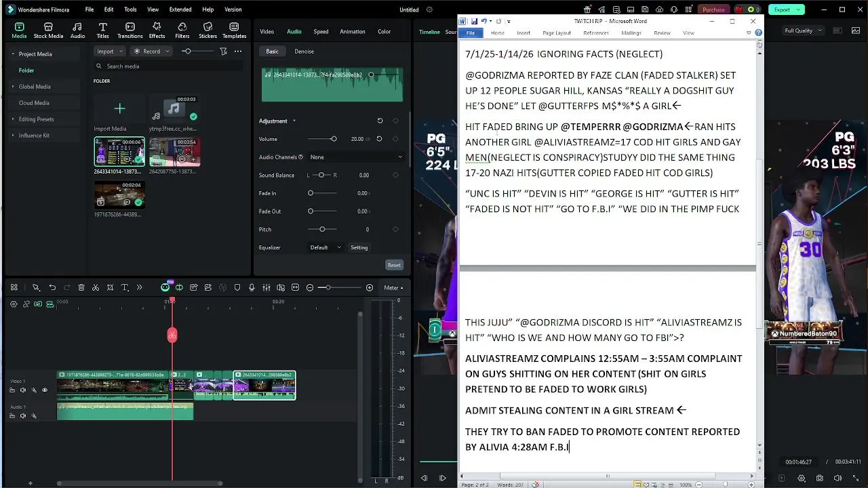Open the media panel more options ellipsis
Viewport: 868px width, 488px height.
tap(237, 52)
